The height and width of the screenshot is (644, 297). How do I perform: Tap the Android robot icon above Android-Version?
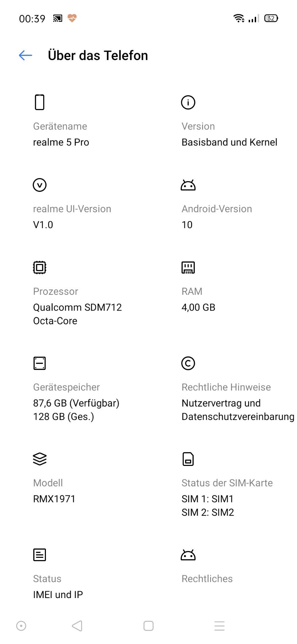pyautogui.click(x=188, y=185)
